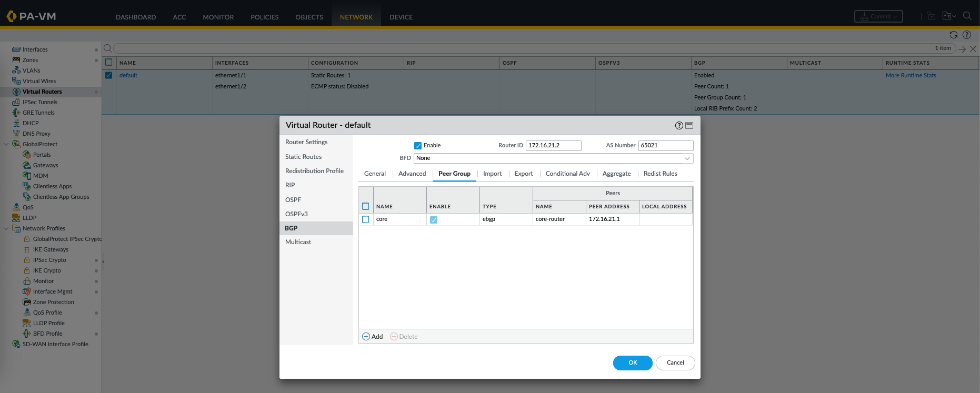Select the core peer group row checkbox

tap(366, 219)
